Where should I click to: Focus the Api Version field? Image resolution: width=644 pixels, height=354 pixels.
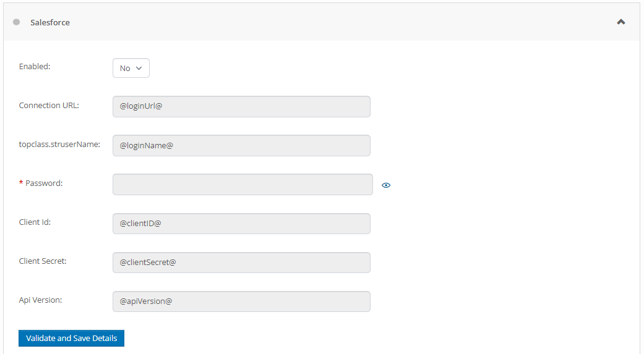[241, 301]
